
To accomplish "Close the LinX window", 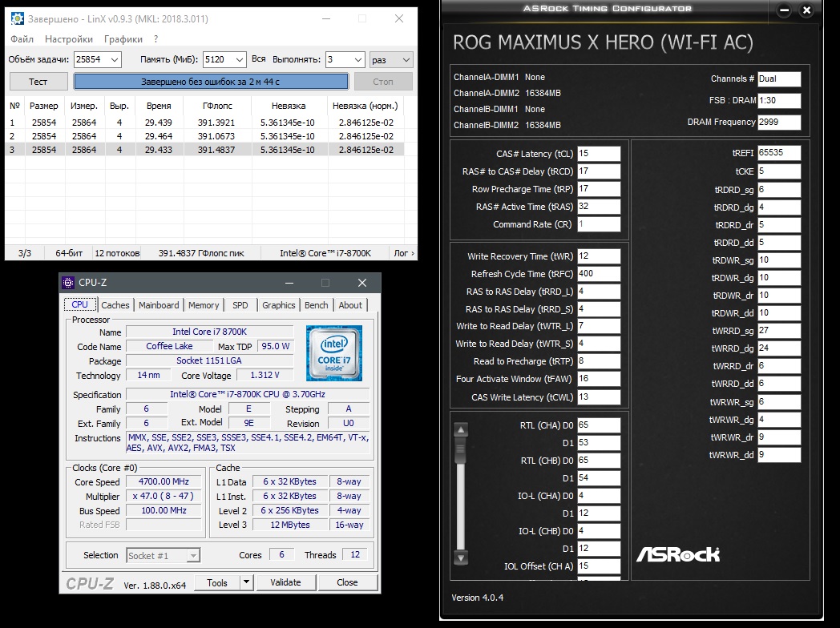I will coord(399,18).
